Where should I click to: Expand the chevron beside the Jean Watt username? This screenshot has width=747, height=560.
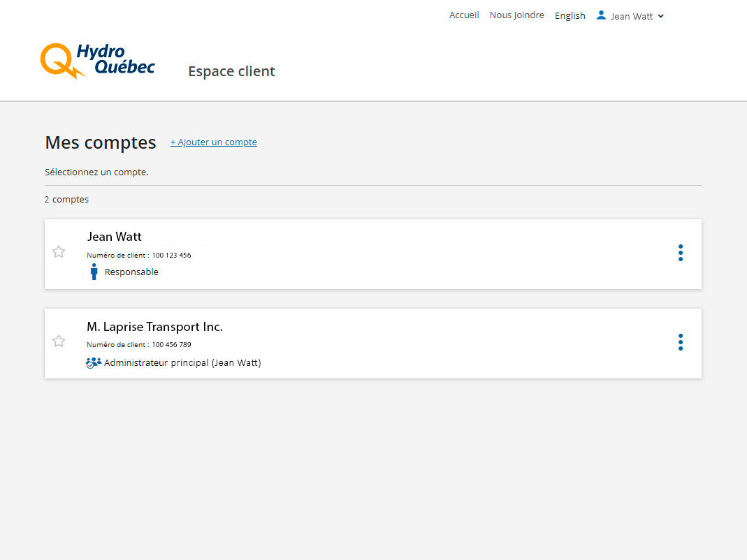(661, 16)
